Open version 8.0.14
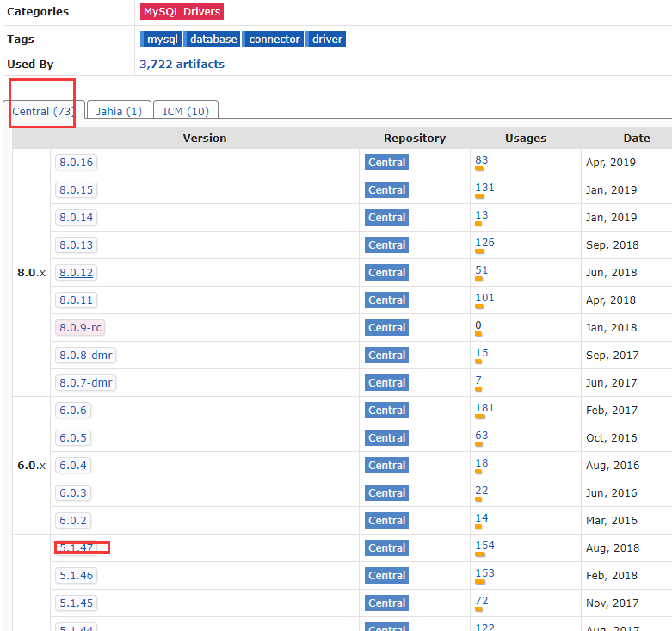672x631 pixels. (x=76, y=217)
